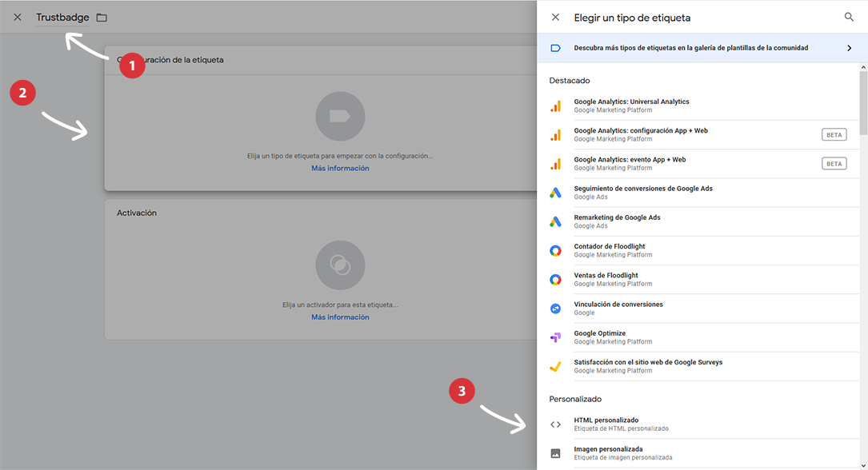
Task: Click the Google Surveys checkmark icon
Action: pos(555,366)
